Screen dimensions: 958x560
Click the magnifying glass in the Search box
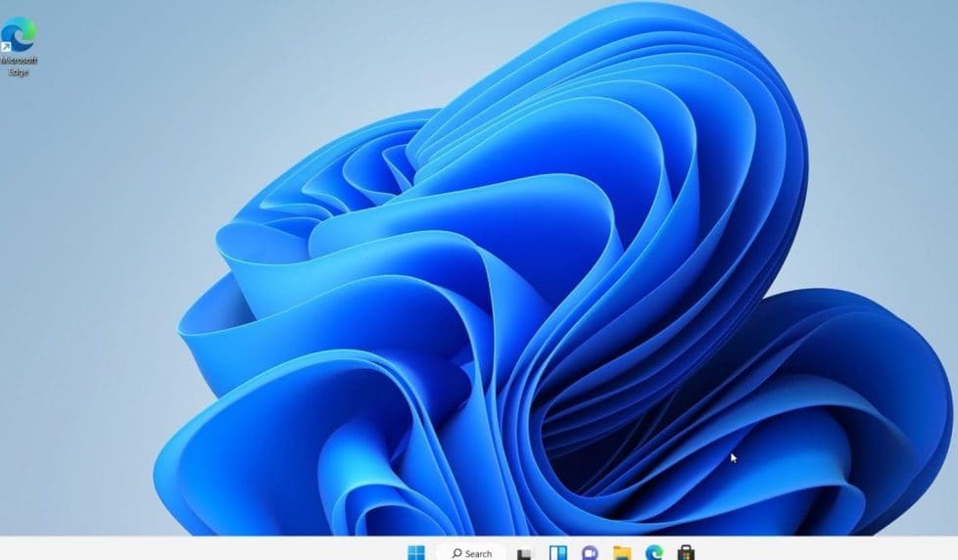(x=456, y=553)
